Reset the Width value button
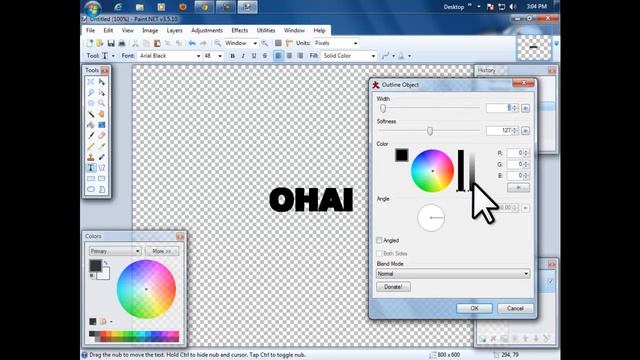This screenshot has width=640, height=360. [x=525, y=108]
